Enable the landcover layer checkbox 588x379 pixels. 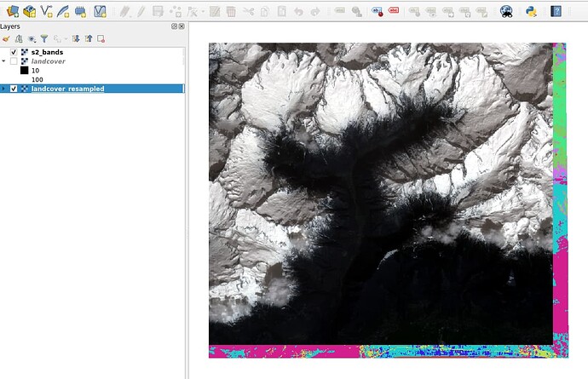(x=14, y=61)
